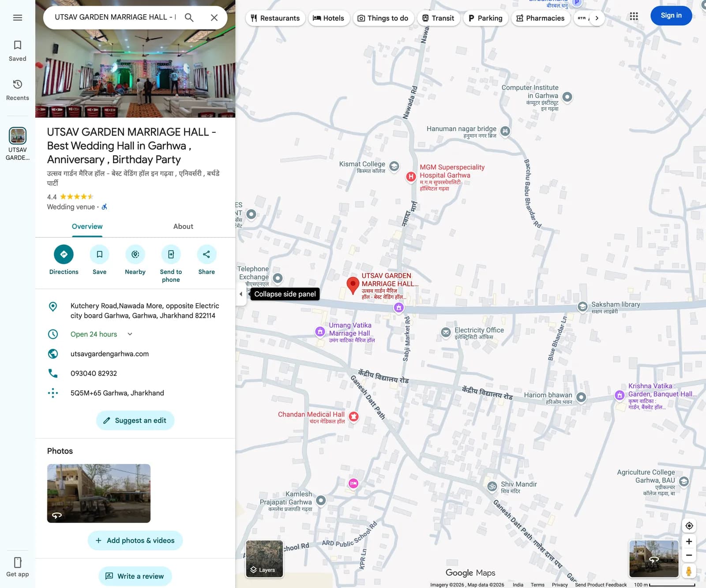Click Umang Vatika Marriage Hall marker

[320, 331]
